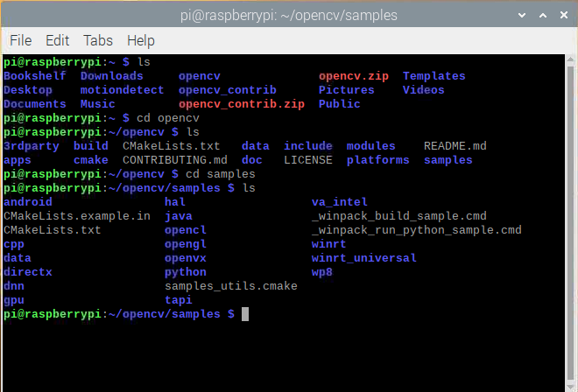Click the opencl directory name
The image size is (578, 392).
(186, 230)
